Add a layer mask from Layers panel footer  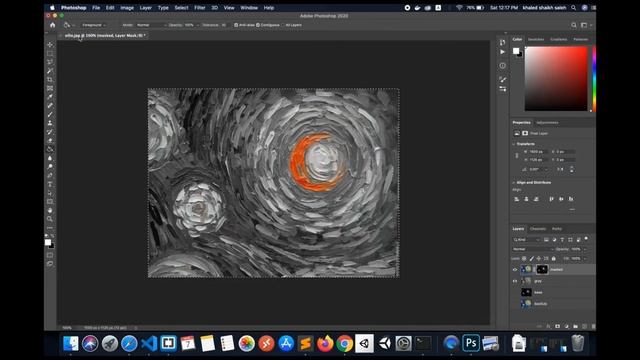point(557,327)
